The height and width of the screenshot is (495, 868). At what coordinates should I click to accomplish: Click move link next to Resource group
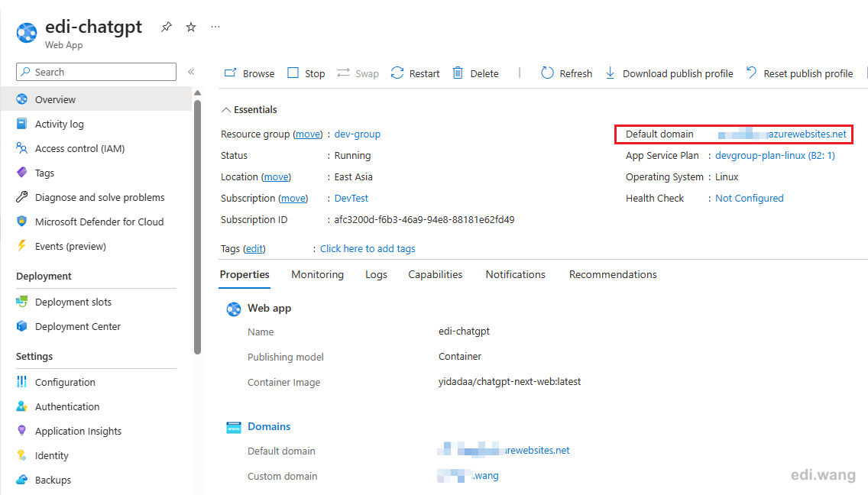[x=308, y=134]
